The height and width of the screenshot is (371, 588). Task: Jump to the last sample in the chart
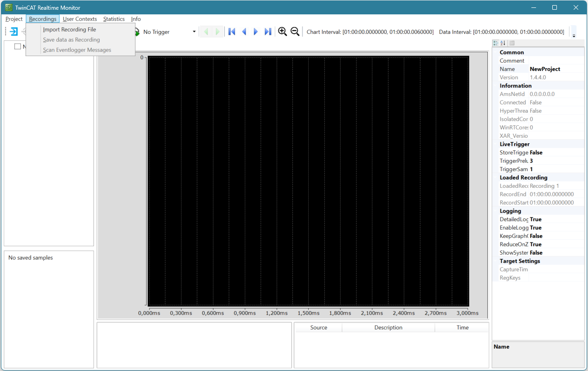pyautogui.click(x=268, y=32)
